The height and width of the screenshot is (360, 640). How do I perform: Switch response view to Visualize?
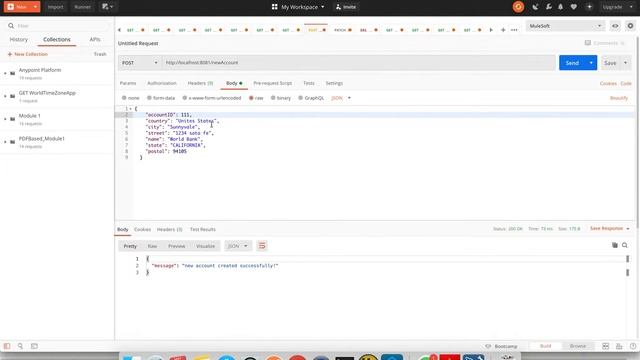(205, 246)
